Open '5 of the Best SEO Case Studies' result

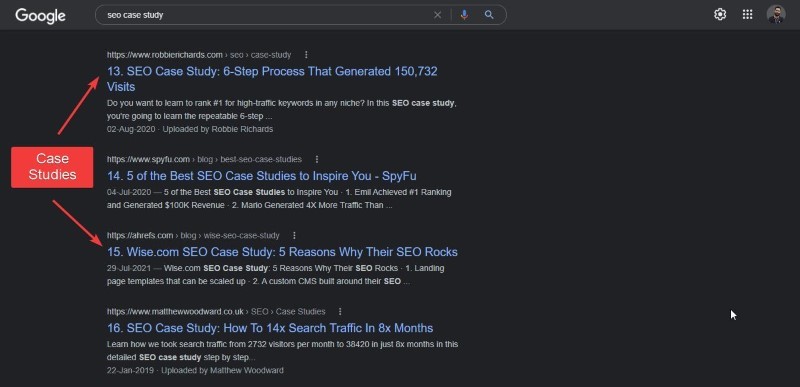[261, 176]
